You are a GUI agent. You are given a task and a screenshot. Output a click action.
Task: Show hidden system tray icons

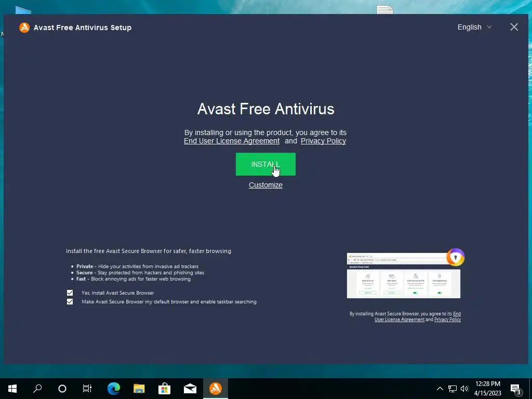(x=440, y=389)
